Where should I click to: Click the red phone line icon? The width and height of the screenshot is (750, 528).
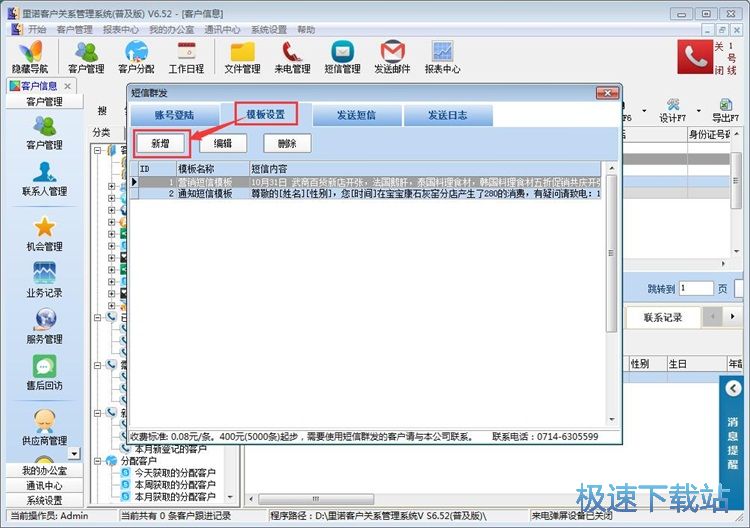click(695, 57)
